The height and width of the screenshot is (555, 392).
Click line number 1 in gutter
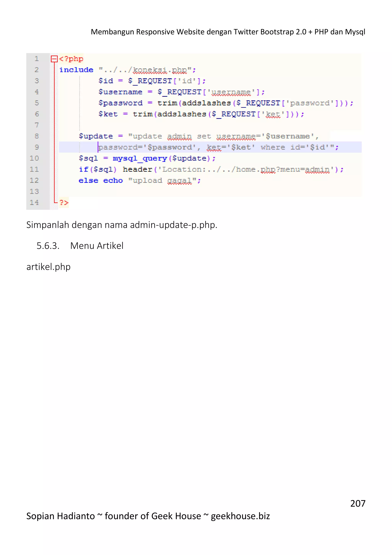coord(37,59)
